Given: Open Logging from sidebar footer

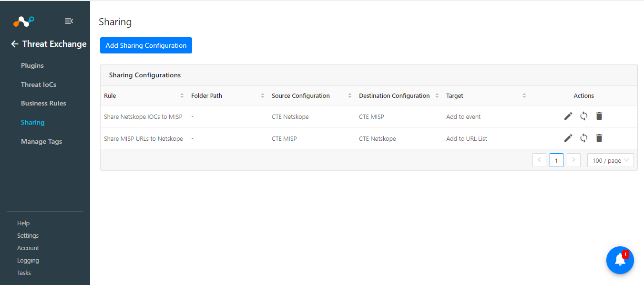Looking at the screenshot, I should tap(28, 260).
